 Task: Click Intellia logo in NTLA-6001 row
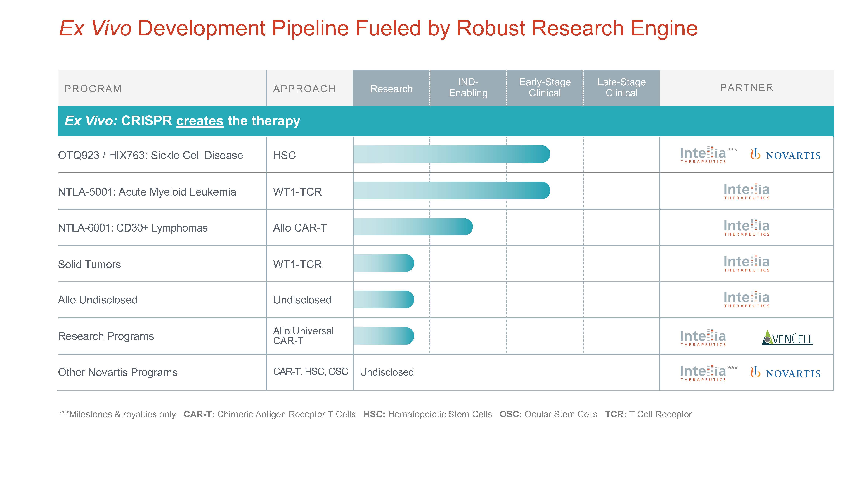click(x=747, y=228)
